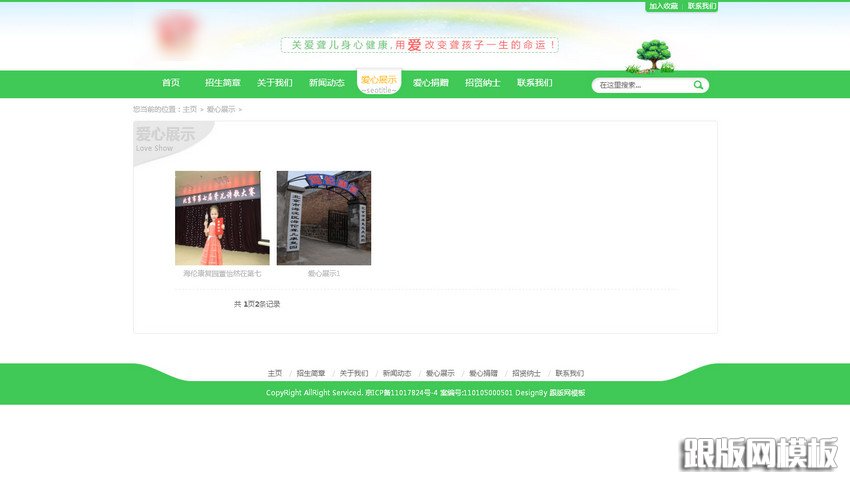Click footer link 招生简章
The width and height of the screenshot is (850, 477).
[311, 373]
